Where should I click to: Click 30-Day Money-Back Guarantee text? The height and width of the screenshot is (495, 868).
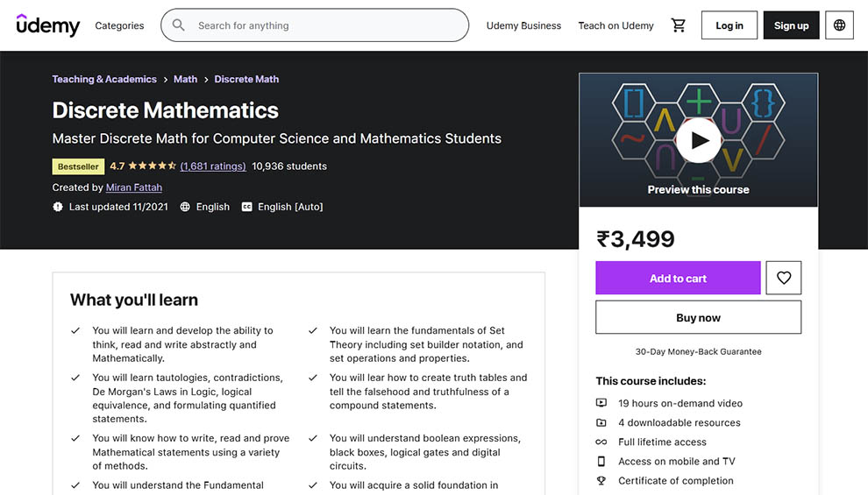coord(698,351)
